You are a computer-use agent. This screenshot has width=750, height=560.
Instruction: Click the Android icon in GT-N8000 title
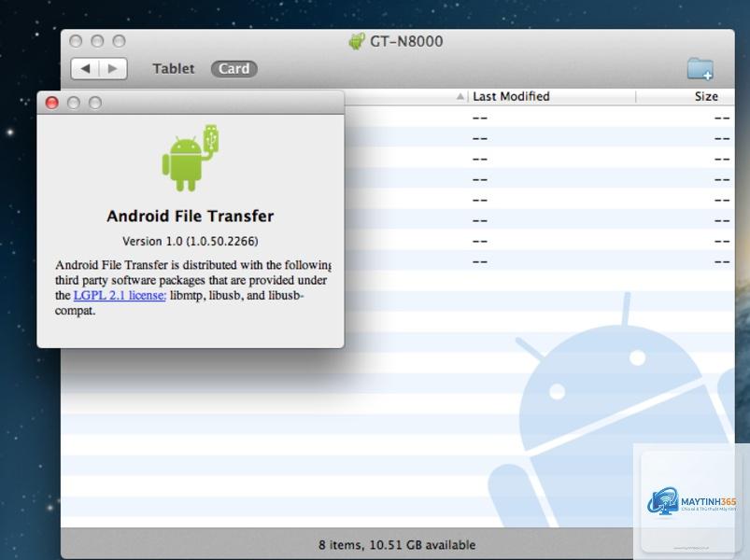point(357,41)
